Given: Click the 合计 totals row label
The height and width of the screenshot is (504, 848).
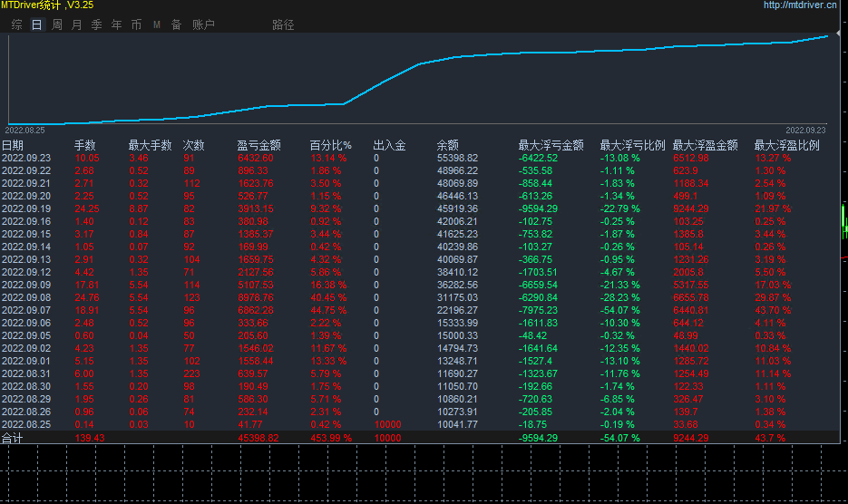Looking at the screenshot, I should click(x=13, y=438).
